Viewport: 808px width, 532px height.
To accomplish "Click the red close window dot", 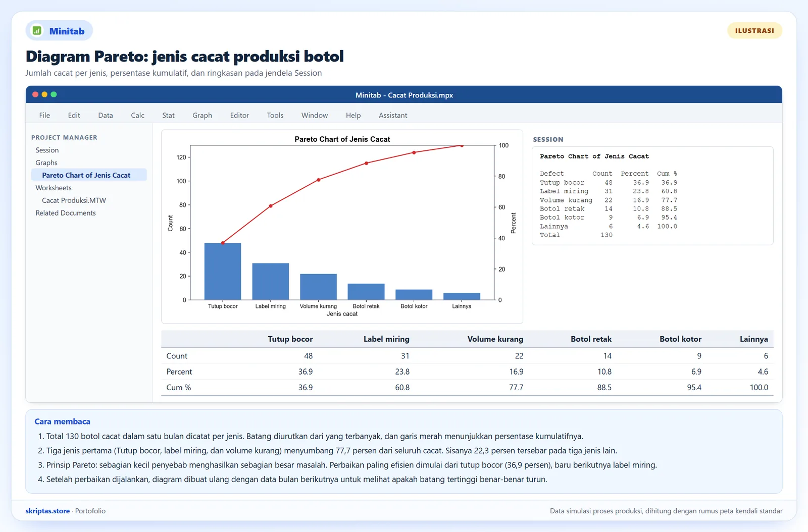I will pos(35,94).
